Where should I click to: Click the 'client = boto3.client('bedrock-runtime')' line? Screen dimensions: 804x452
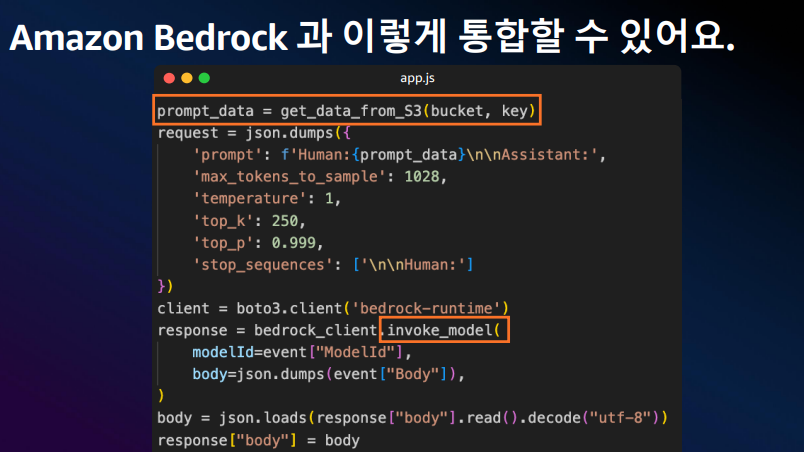point(333,309)
